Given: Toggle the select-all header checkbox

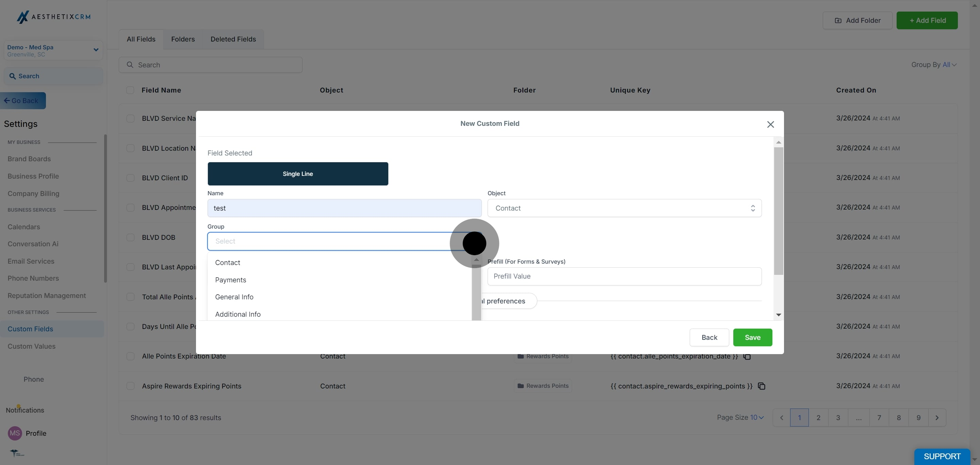Looking at the screenshot, I should 130,90.
